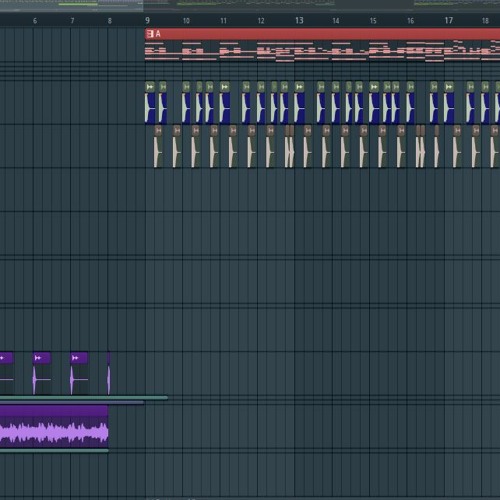Viewport: 500px width, 500px height.
Task: Select the long purple waveform audio clip
Action: tap(54, 427)
